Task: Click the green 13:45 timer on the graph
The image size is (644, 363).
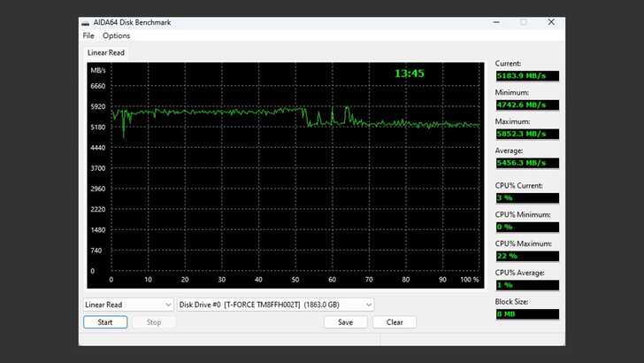Action: (x=409, y=73)
